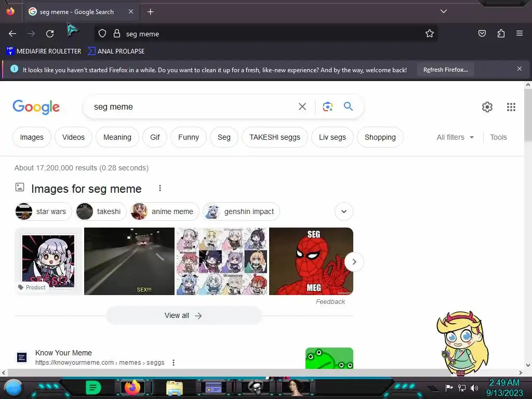Dismiss the Firefox notification bar
532x399 pixels.
(x=520, y=69)
